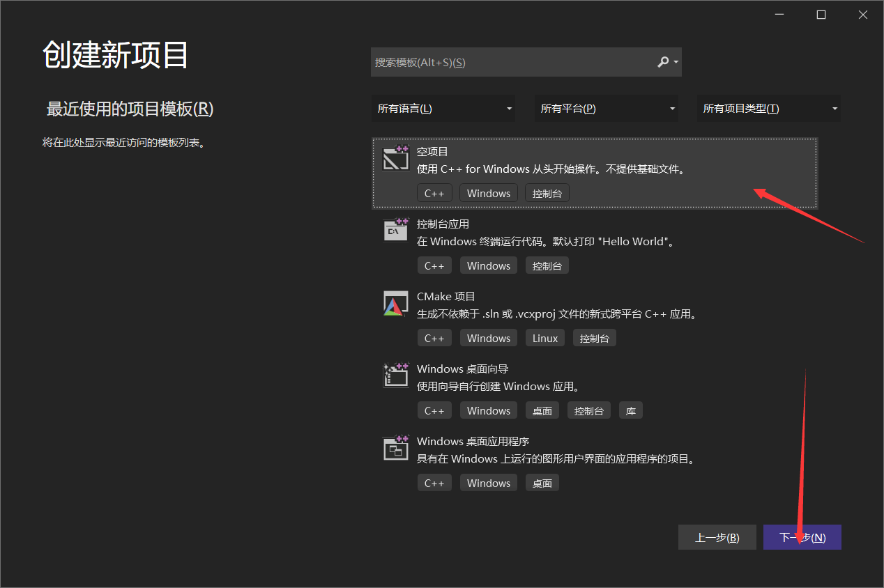Click the 控制台 tag under Windows Desktop Wizard (Windows 桌面向导)

tap(589, 410)
